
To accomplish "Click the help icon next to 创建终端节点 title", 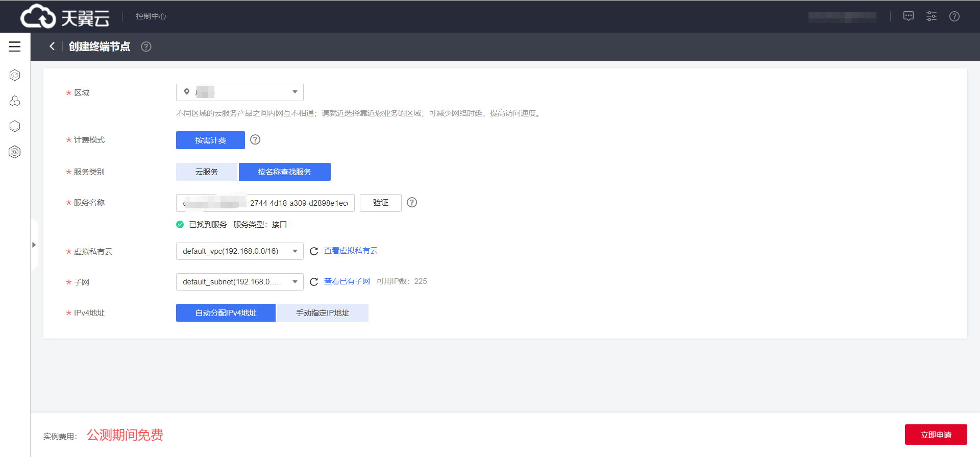I will click(x=146, y=47).
